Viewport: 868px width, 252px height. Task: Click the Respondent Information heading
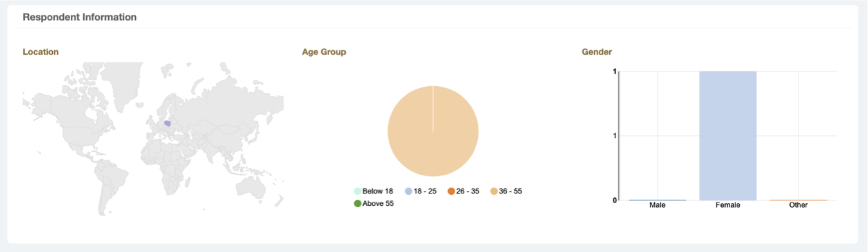pos(80,17)
